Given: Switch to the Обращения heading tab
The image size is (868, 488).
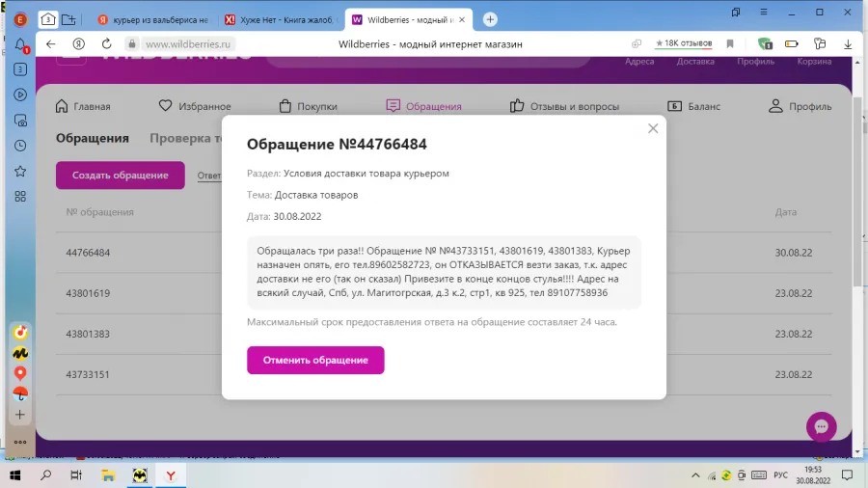Looking at the screenshot, I should 93,138.
